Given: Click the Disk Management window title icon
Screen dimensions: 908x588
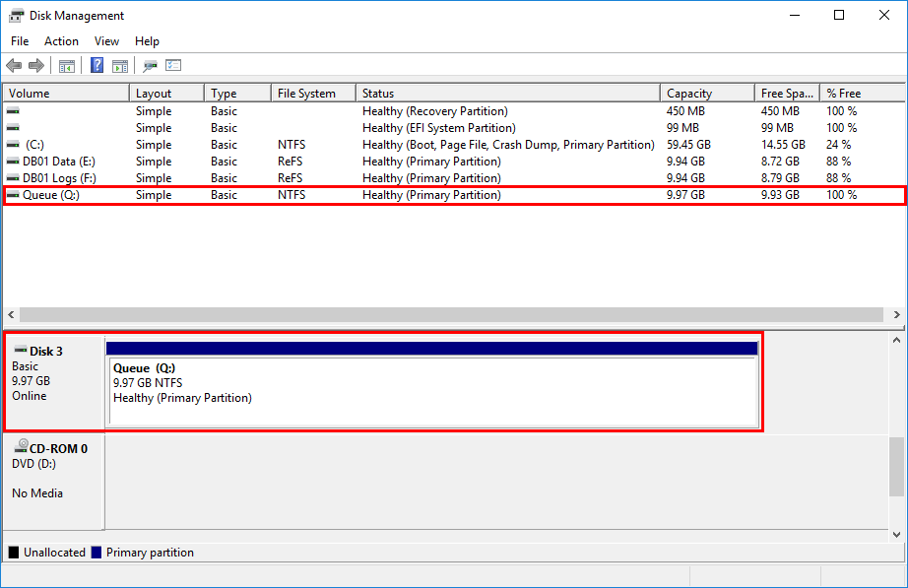Looking at the screenshot, I should pyautogui.click(x=14, y=15).
